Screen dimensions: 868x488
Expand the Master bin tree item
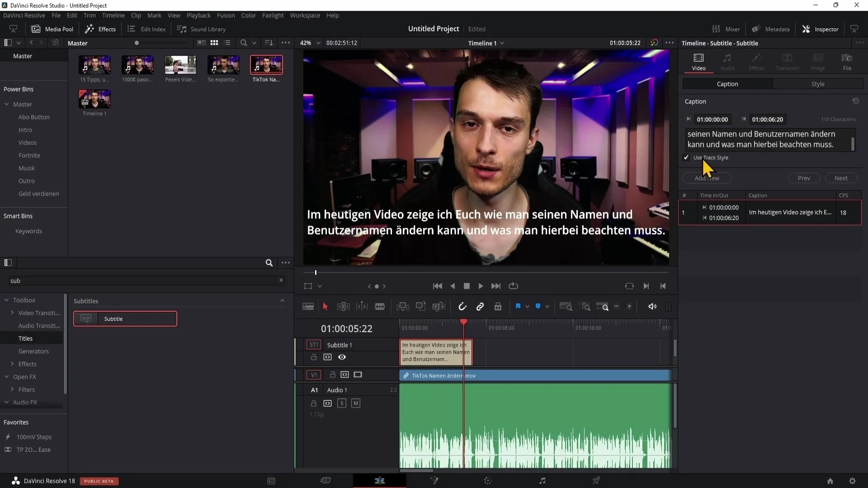(7, 104)
